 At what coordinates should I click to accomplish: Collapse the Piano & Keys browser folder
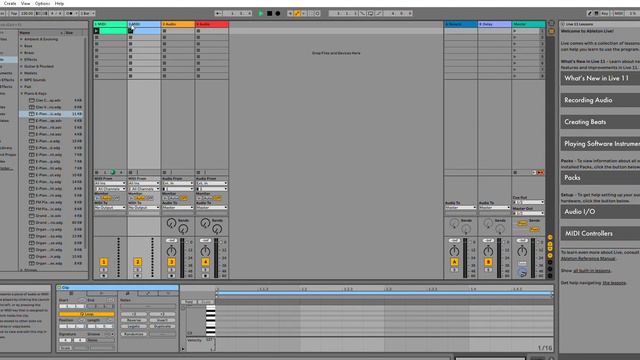(x=22, y=93)
